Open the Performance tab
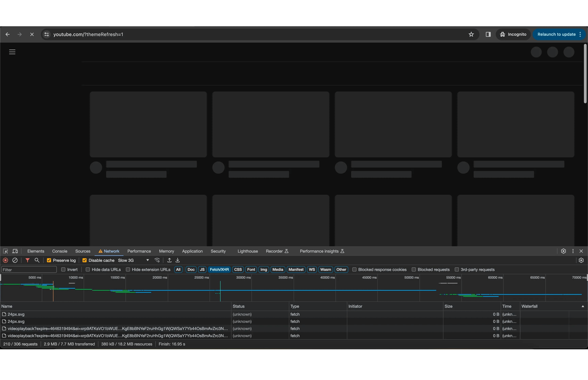This screenshot has width=588, height=380. pos(139,251)
